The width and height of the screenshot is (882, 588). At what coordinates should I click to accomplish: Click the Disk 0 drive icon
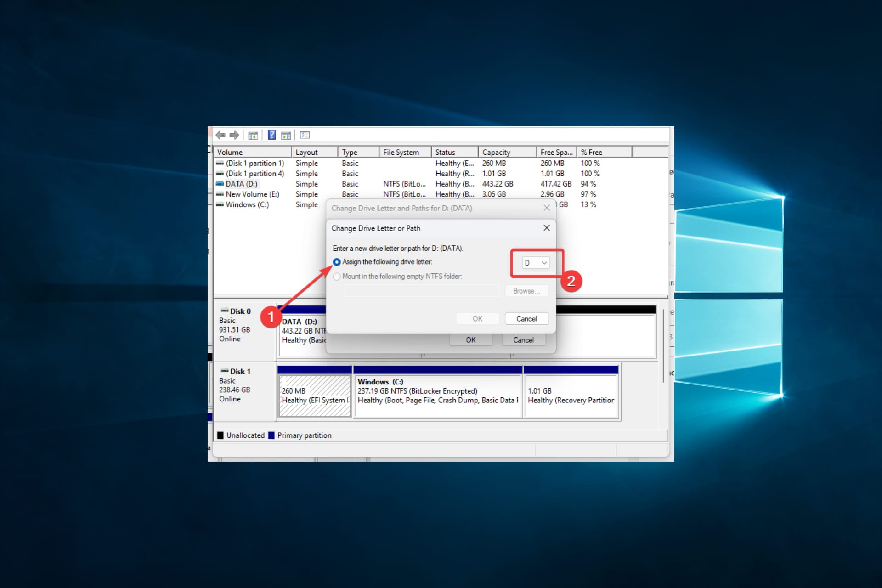click(x=224, y=311)
